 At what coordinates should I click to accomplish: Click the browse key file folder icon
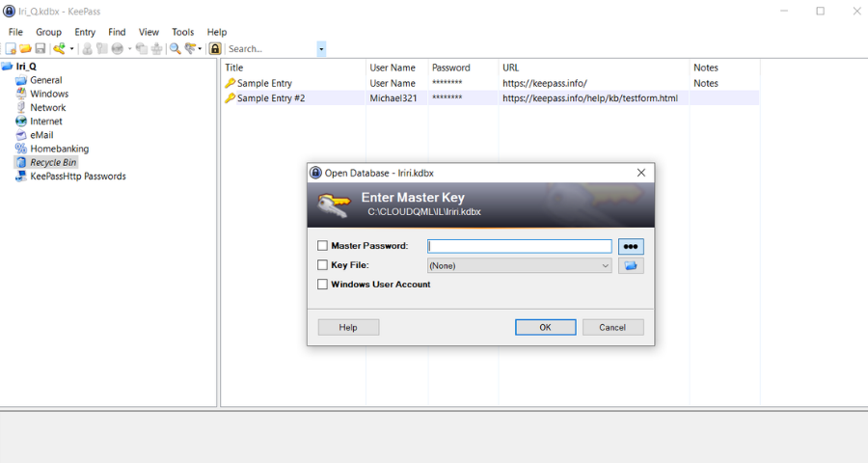631,266
